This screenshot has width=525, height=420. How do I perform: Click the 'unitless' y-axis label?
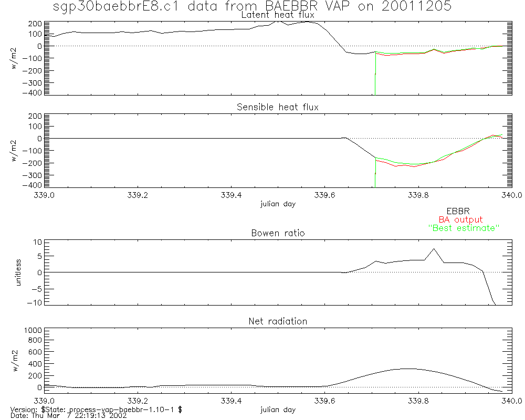click(19, 272)
